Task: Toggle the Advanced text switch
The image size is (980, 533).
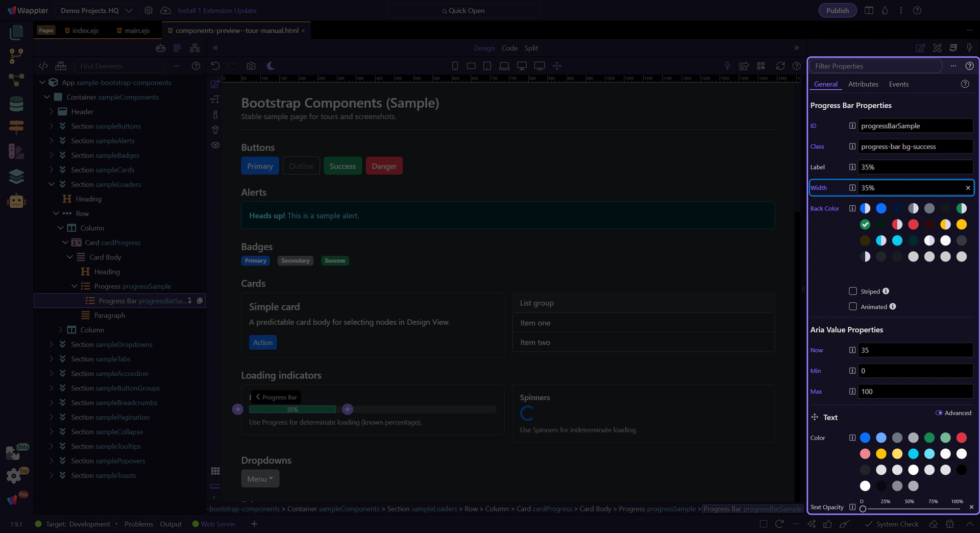Action: 939,413
